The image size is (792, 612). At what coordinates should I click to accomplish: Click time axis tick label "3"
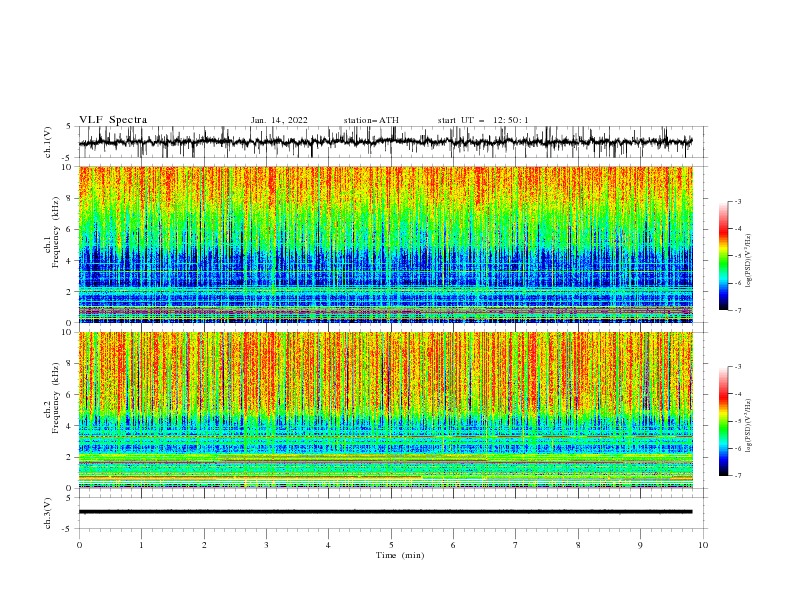(x=266, y=545)
